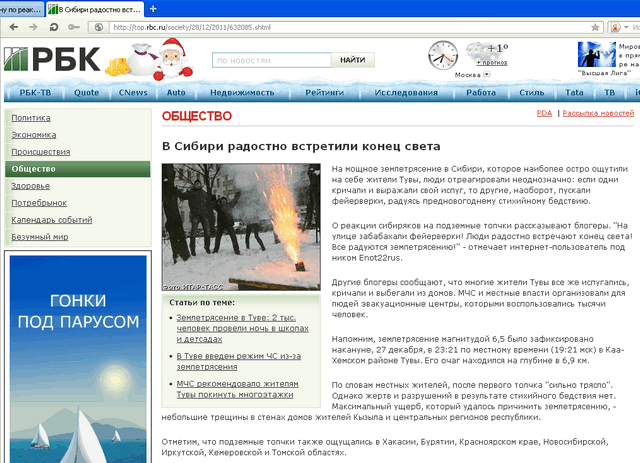Click the key icon in the toolbar
Image resolution: width=640 pixels, height=463 pixels.
tap(74, 27)
